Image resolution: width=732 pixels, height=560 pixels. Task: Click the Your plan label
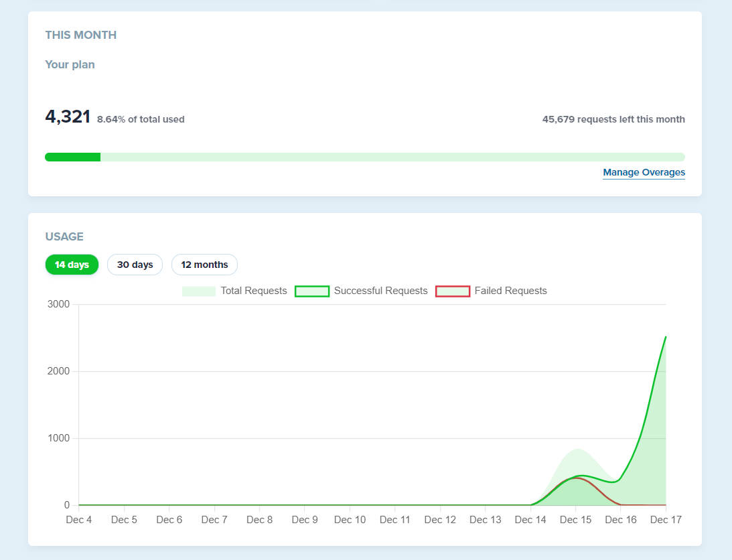[70, 64]
